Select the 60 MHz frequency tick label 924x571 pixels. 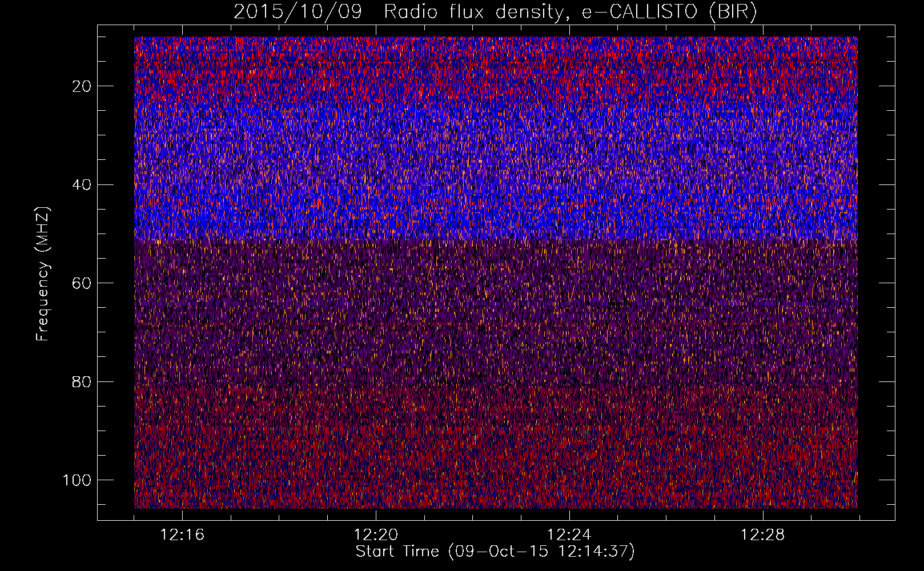pyautogui.click(x=82, y=283)
